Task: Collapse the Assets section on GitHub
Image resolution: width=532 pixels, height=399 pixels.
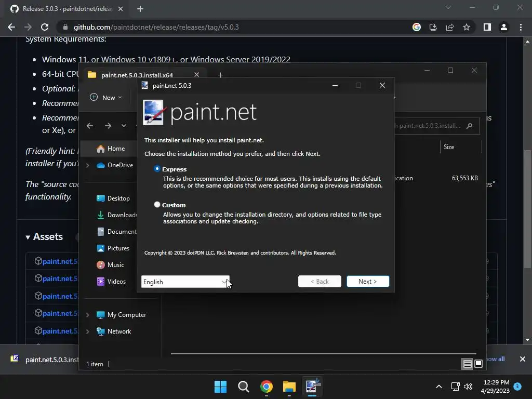Action: [x=45, y=237]
